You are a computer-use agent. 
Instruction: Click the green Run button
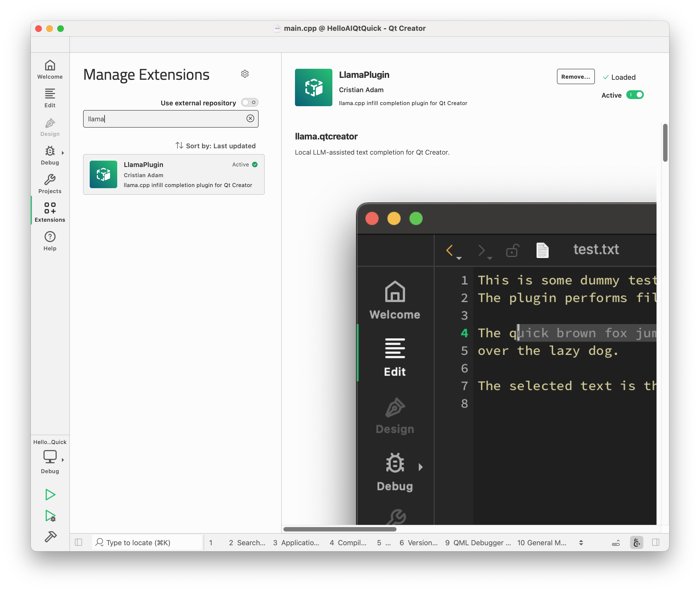click(50, 494)
